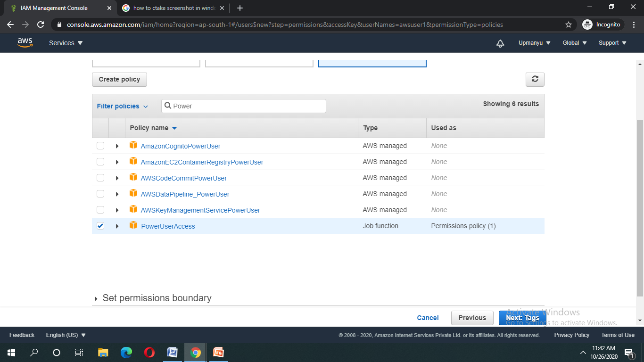
Task: Open the notifications bell icon
Action: pyautogui.click(x=500, y=43)
